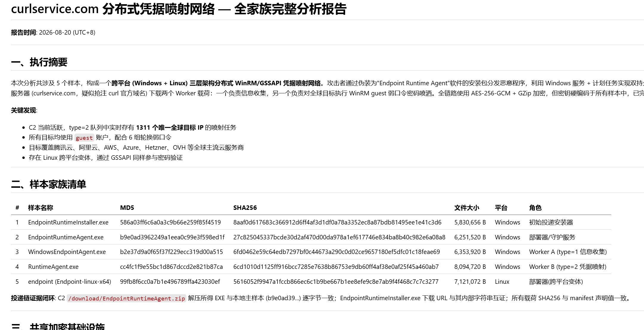Click the 文件大小 column header
Image resolution: width=644 pixels, height=330 pixels.
467,208
